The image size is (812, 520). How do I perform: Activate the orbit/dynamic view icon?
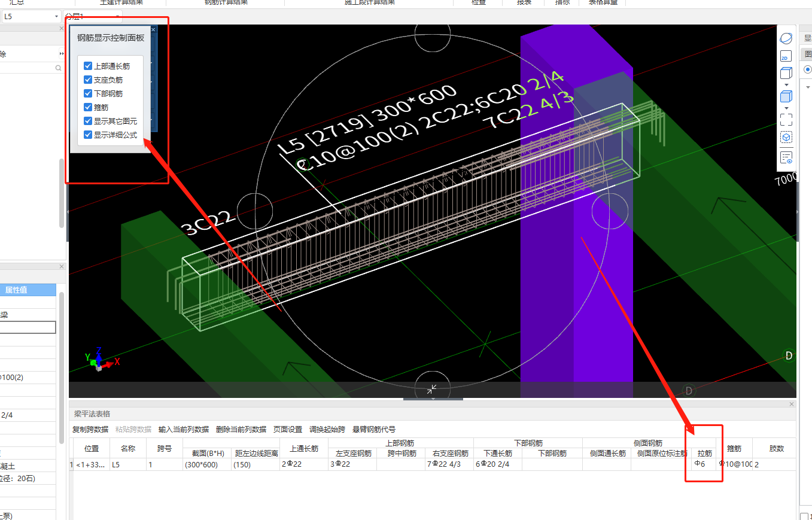pos(786,38)
